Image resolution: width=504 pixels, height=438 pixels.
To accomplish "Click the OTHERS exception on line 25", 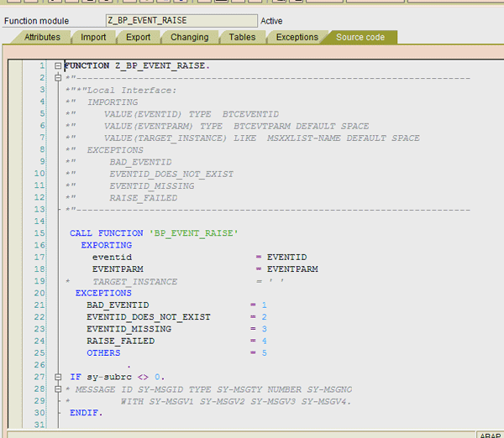I will [x=102, y=353].
